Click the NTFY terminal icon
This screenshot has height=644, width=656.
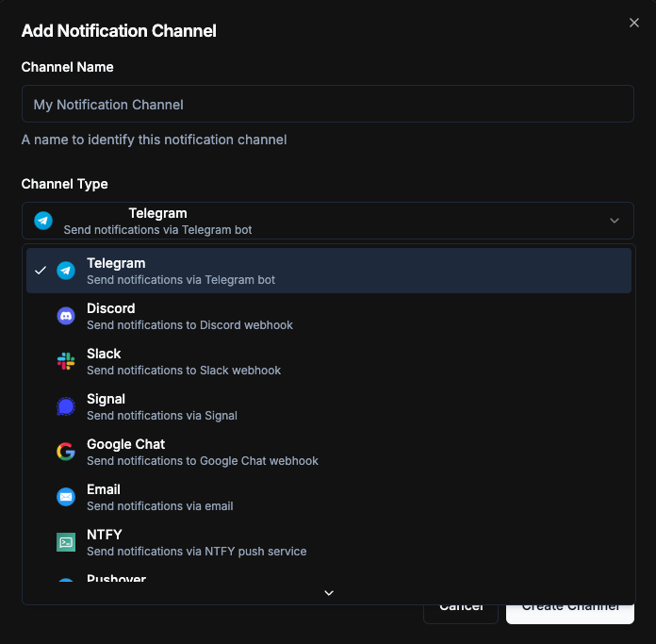coord(66,542)
